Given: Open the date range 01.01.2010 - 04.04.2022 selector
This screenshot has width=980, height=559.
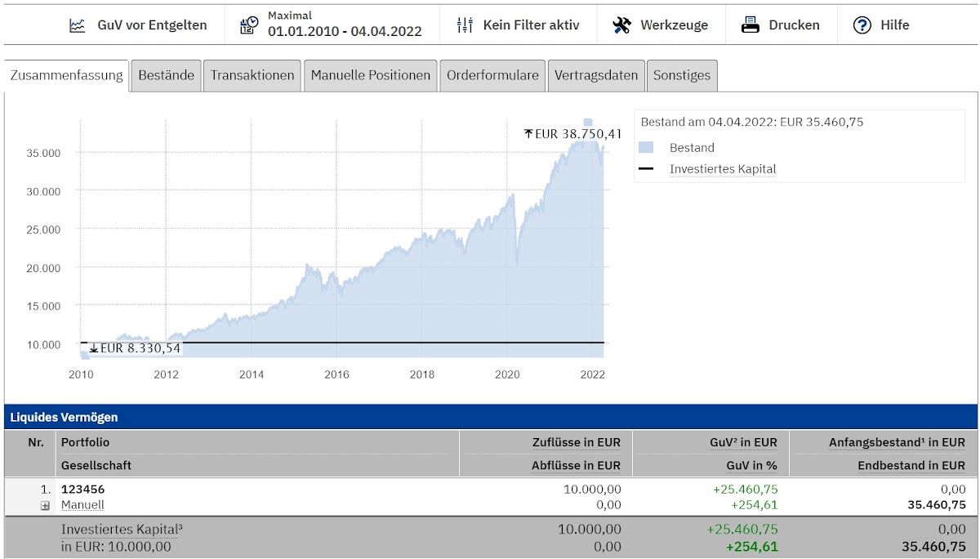Looking at the screenshot, I should pos(345,31).
